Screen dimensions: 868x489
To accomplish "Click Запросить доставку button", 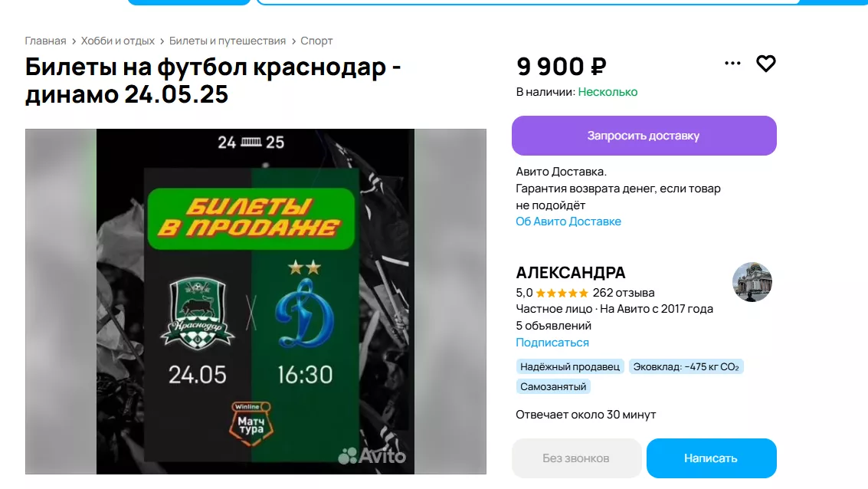I will pos(644,136).
